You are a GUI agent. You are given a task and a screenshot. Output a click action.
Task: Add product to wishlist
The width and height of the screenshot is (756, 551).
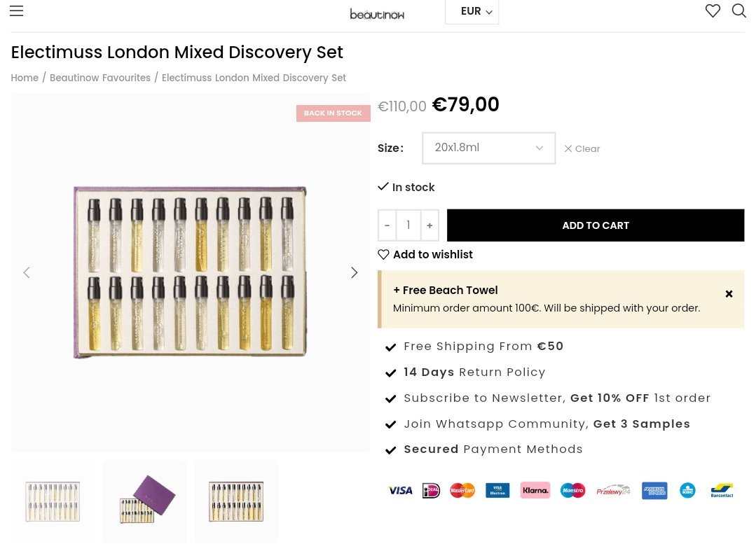tap(425, 255)
